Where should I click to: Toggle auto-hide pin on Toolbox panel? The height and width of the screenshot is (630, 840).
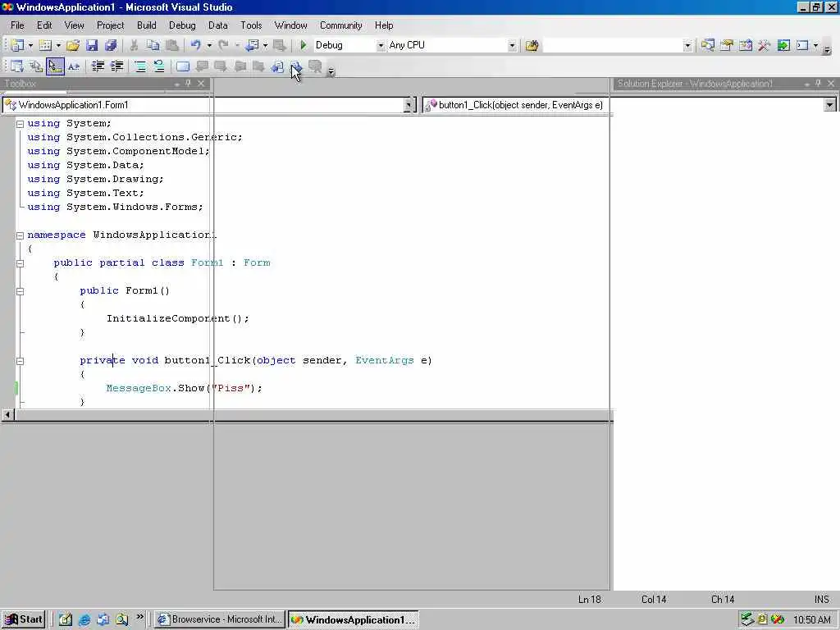(188, 83)
